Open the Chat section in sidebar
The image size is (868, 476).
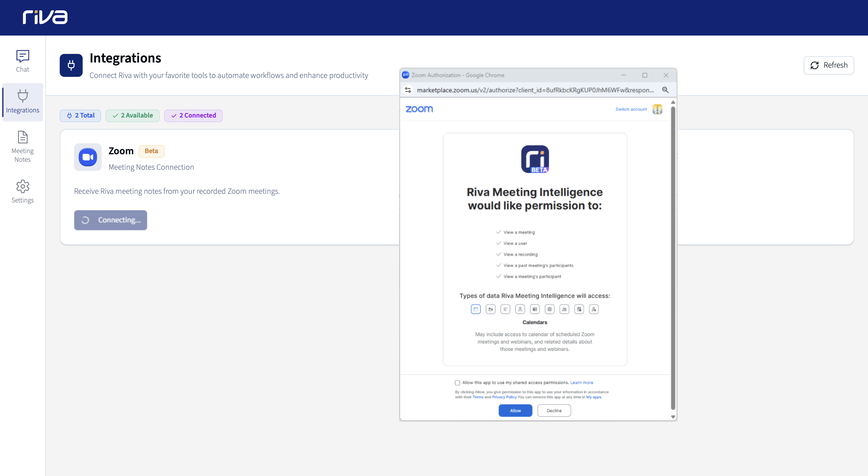(23, 61)
